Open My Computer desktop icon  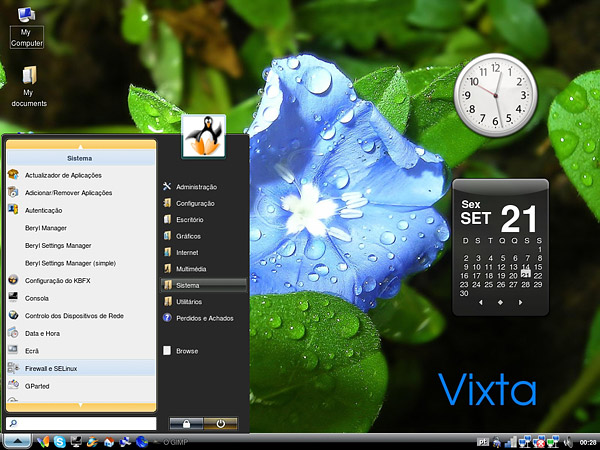coord(26,28)
